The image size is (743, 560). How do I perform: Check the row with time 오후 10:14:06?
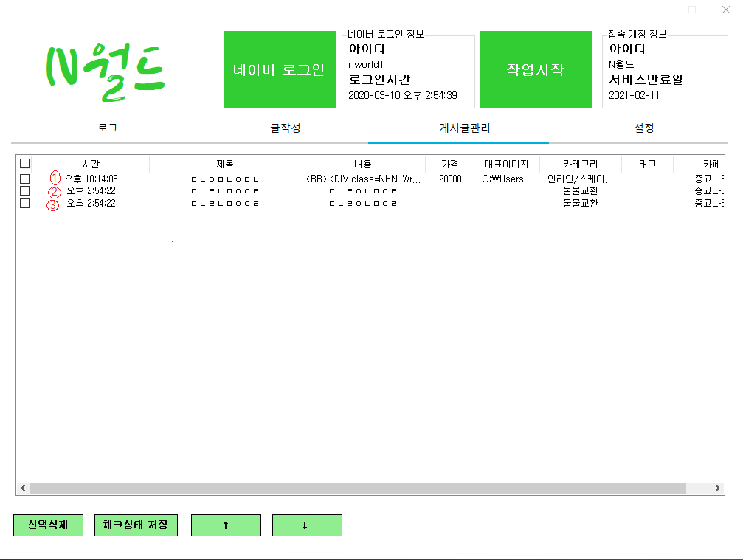24,179
